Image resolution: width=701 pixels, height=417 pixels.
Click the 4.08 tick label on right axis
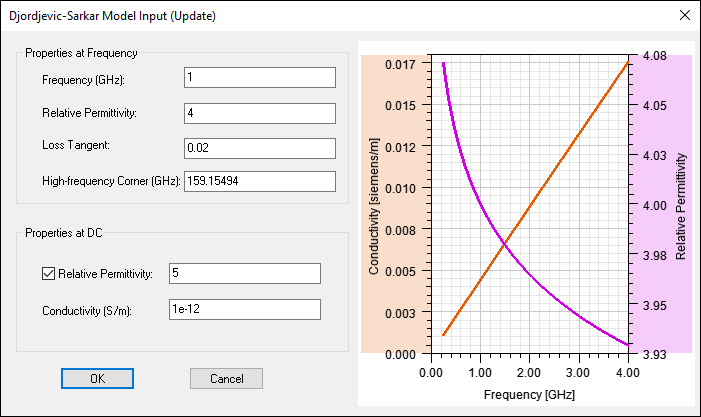(653, 56)
